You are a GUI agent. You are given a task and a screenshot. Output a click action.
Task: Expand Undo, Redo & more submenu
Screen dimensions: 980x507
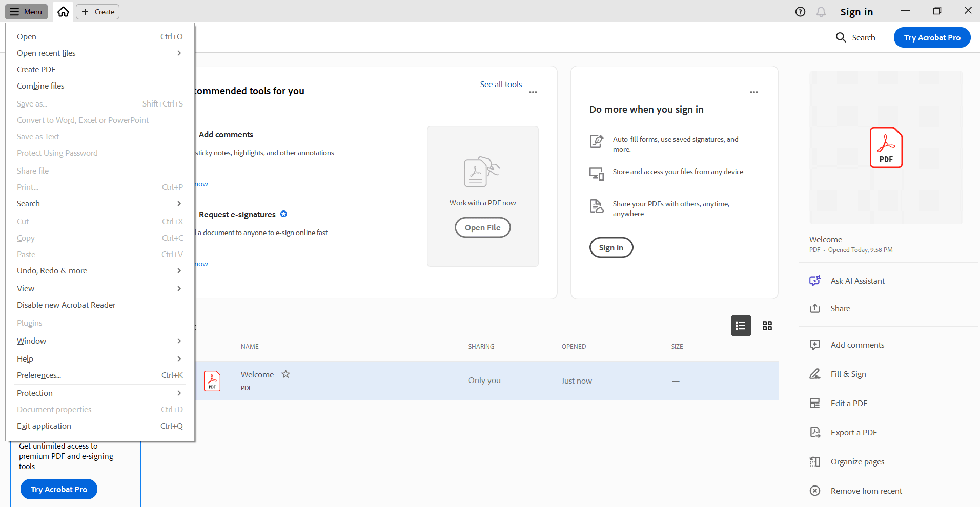click(x=99, y=270)
